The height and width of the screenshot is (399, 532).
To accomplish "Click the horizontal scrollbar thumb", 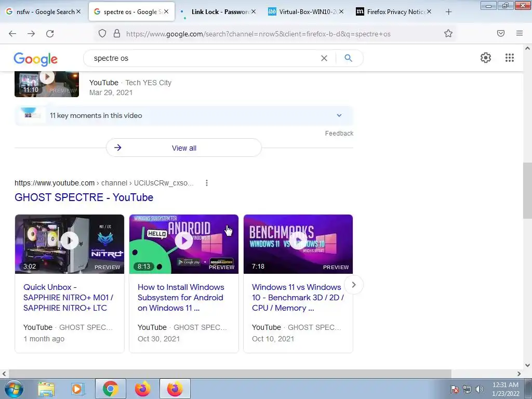I will point(229,374).
